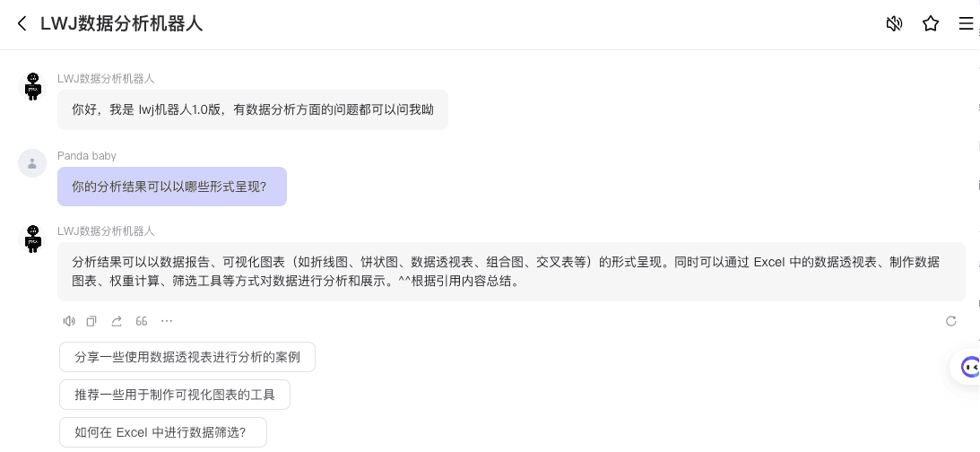Screen dimensions: 980x452
Task: Select suggestion about 数据透视表 analysis cases
Action: click(187, 357)
